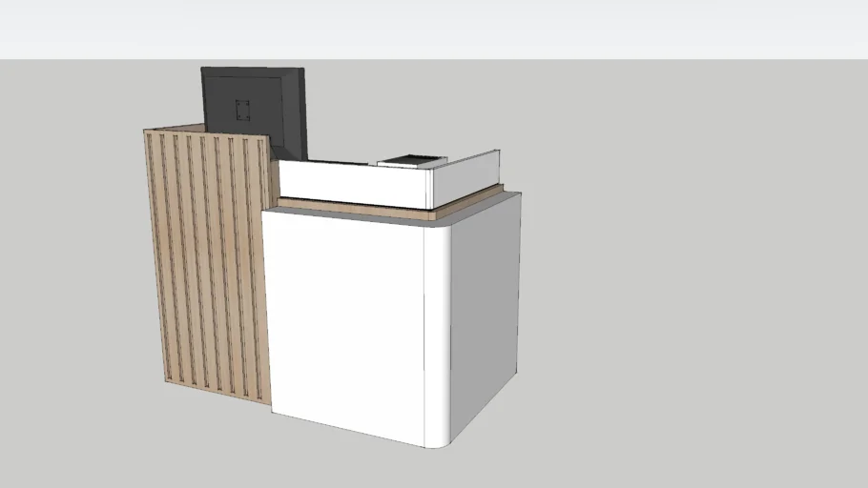Select the monitor's right side edge

pos(304,114)
